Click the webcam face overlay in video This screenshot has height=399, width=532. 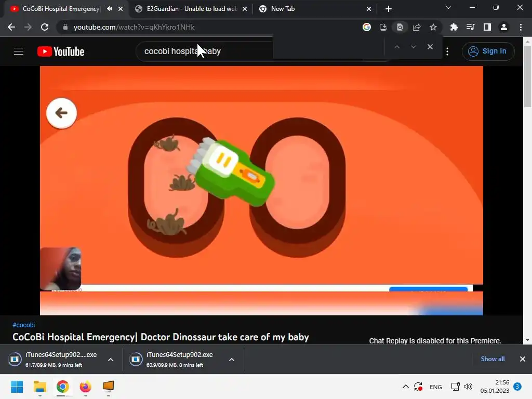pyautogui.click(x=60, y=269)
